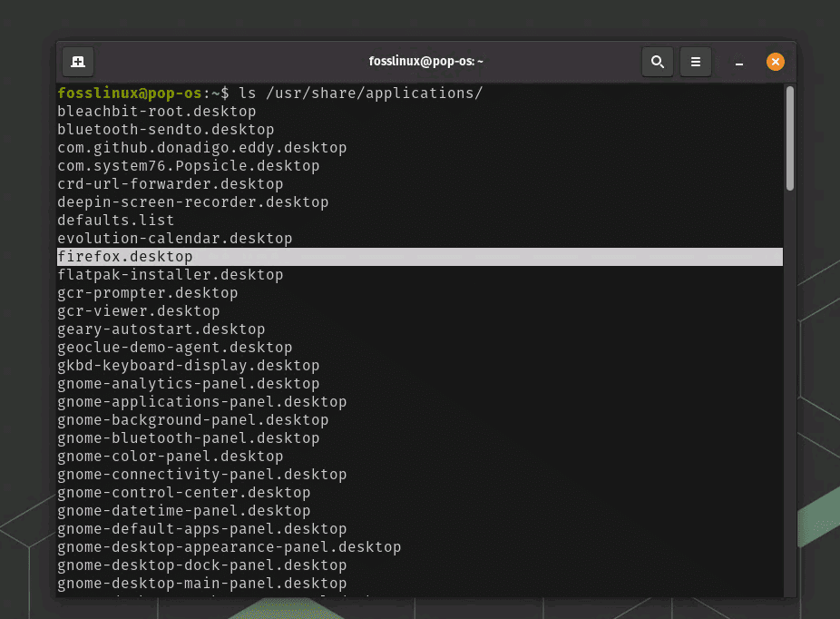Screen dimensions: 840x619
Task: Open a new terminal tab
Action: [77, 62]
